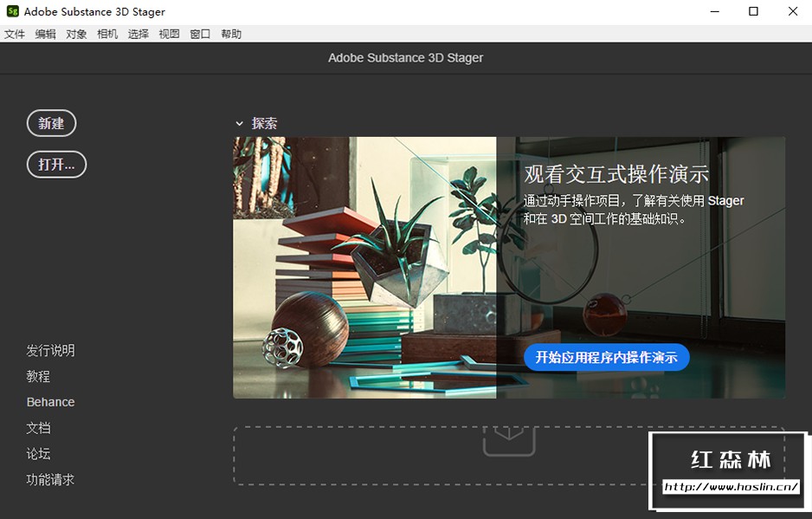812x519 pixels.
Task: Click the 新建 button
Action: 51,123
